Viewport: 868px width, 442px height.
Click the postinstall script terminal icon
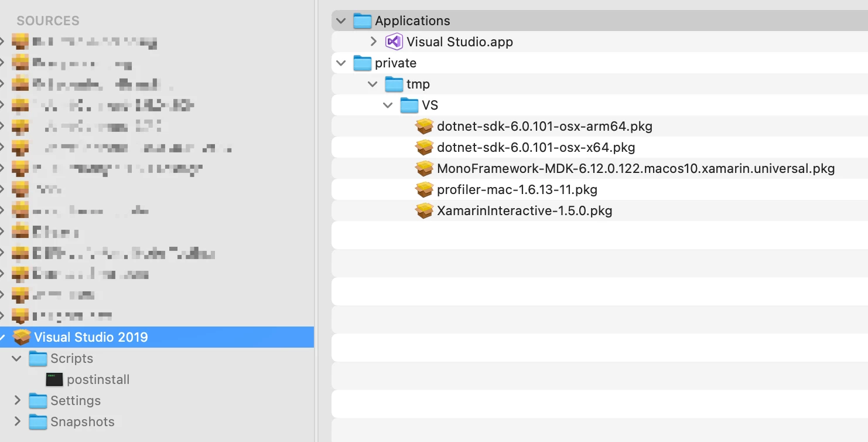click(x=54, y=380)
